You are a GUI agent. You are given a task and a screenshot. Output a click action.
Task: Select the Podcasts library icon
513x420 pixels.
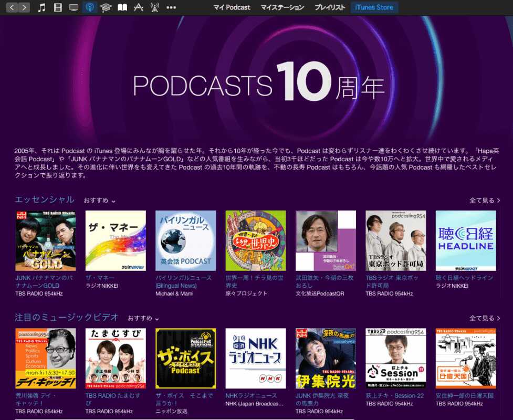point(90,7)
